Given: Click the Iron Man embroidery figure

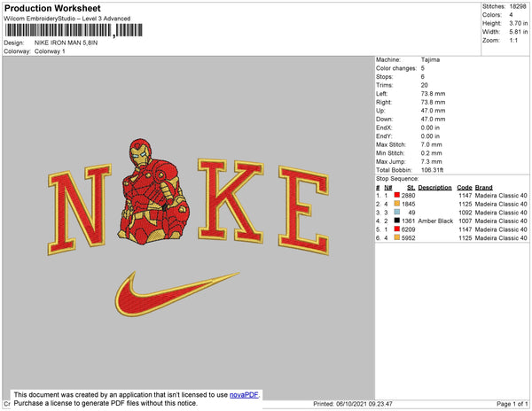Looking at the screenshot, I should pyautogui.click(x=153, y=191).
